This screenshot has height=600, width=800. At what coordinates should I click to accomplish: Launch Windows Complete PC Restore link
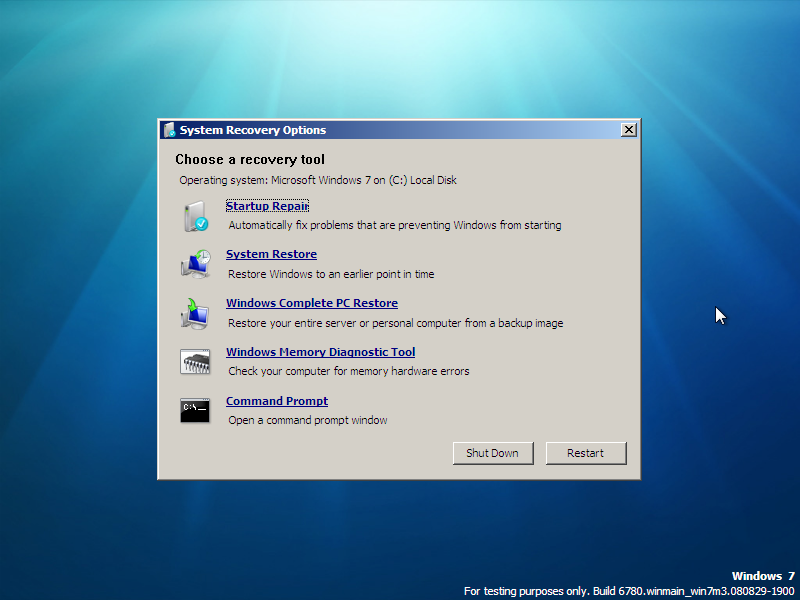312,303
